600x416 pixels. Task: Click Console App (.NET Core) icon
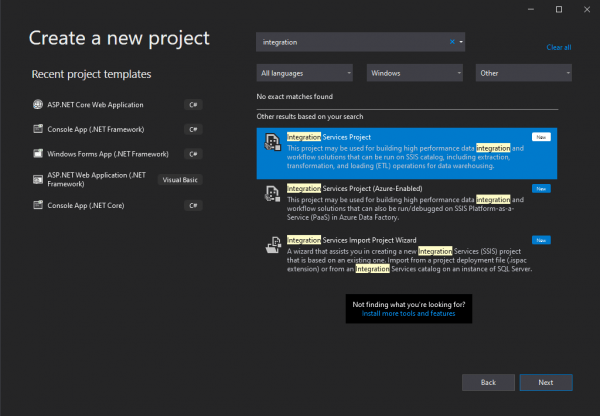pyautogui.click(x=38, y=205)
